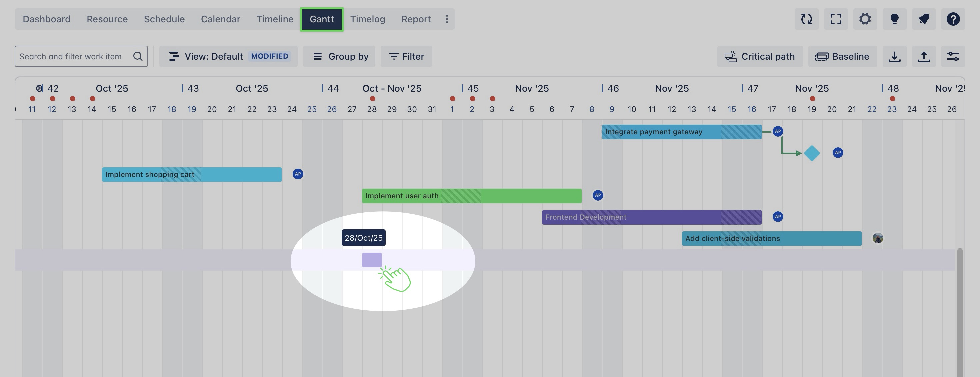This screenshot has width=980, height=377.
Task: Select the milestone diamond marker
Action: coord(811,153)
